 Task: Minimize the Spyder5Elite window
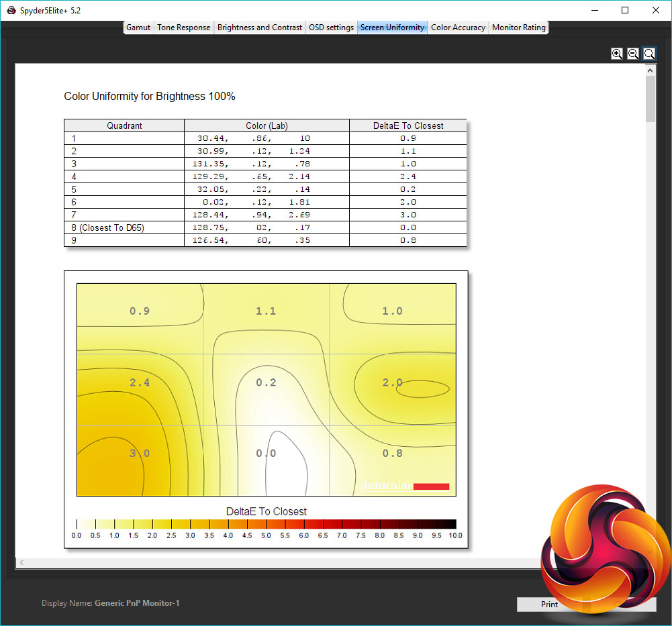594,10
